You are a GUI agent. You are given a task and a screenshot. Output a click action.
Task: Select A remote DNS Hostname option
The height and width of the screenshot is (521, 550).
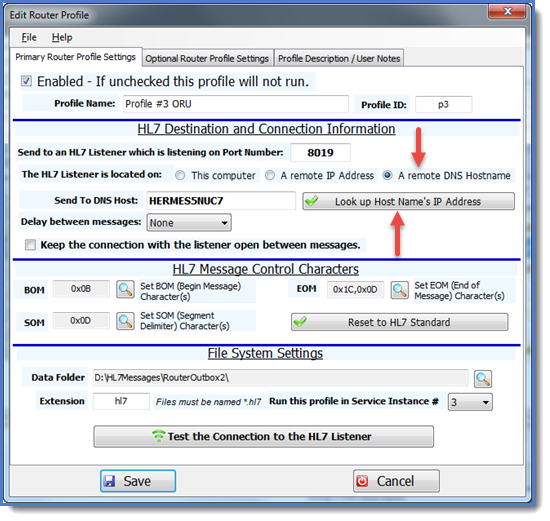point(387,175)
